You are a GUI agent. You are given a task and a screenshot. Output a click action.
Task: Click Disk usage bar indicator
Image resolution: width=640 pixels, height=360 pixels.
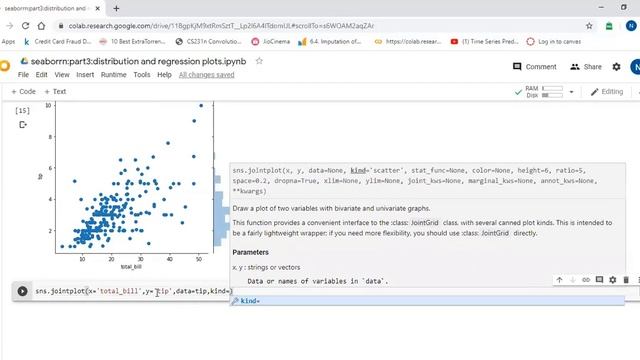pyautogui.click(x=552, y=95)
